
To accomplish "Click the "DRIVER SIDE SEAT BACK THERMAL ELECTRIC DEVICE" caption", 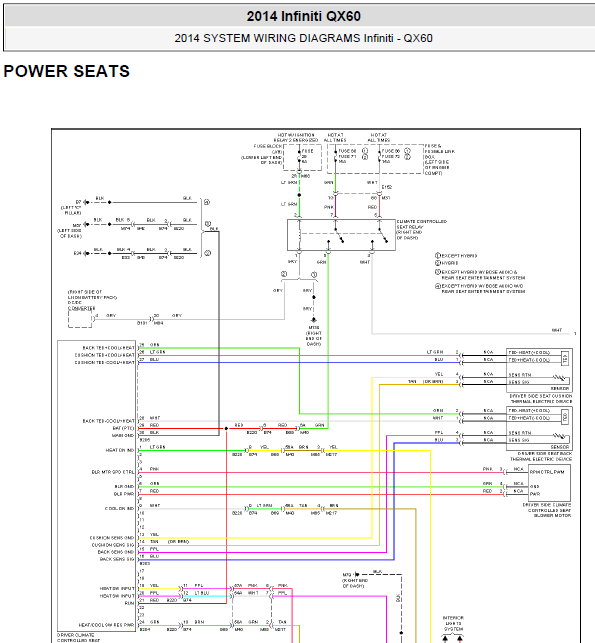I will coord(541,456).
